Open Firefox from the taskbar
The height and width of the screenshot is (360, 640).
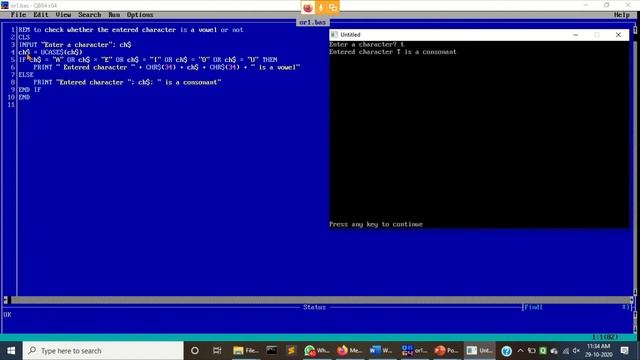pos(350,351)
